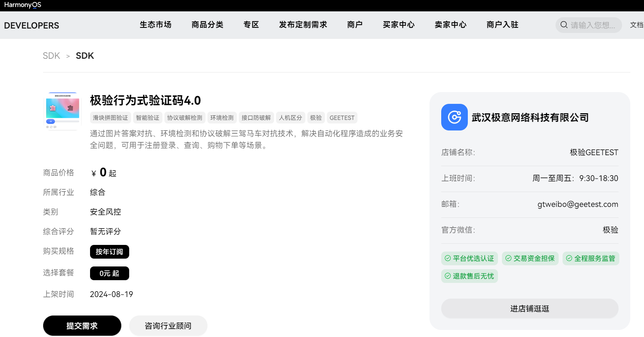This screenshot has height=337, width=644.
Task: Select the 接口防破解 tag
Action: tap(256, 118)
